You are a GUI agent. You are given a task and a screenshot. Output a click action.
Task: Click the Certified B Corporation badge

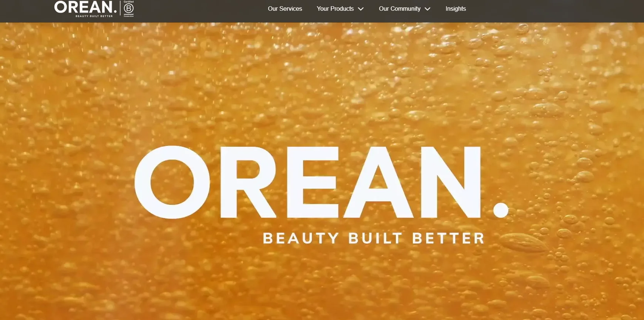129,9
